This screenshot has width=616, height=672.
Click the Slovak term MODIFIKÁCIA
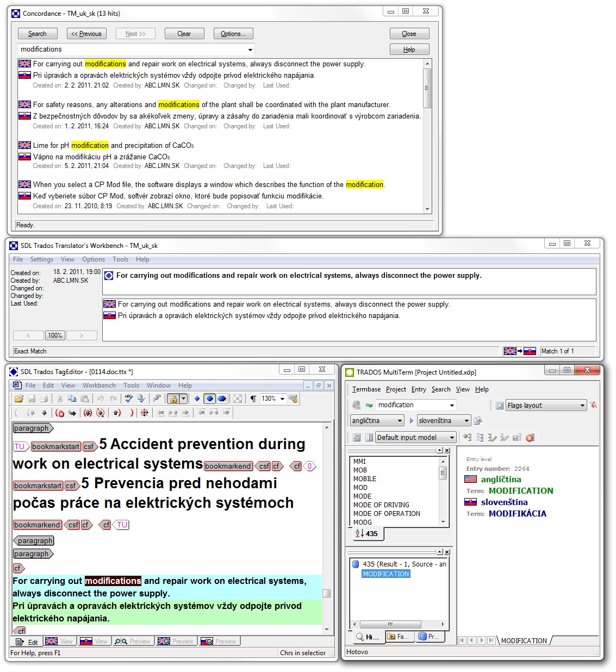tap(518, 513)
